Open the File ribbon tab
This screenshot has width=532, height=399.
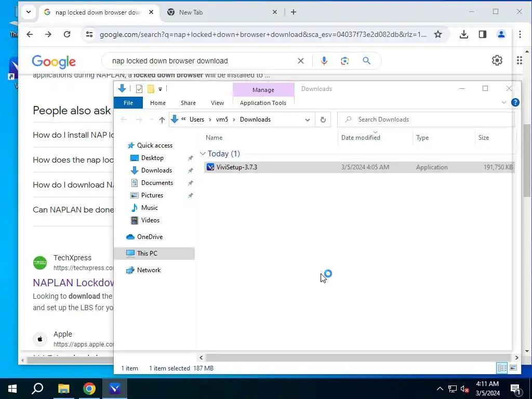click(x=128, y=103)
